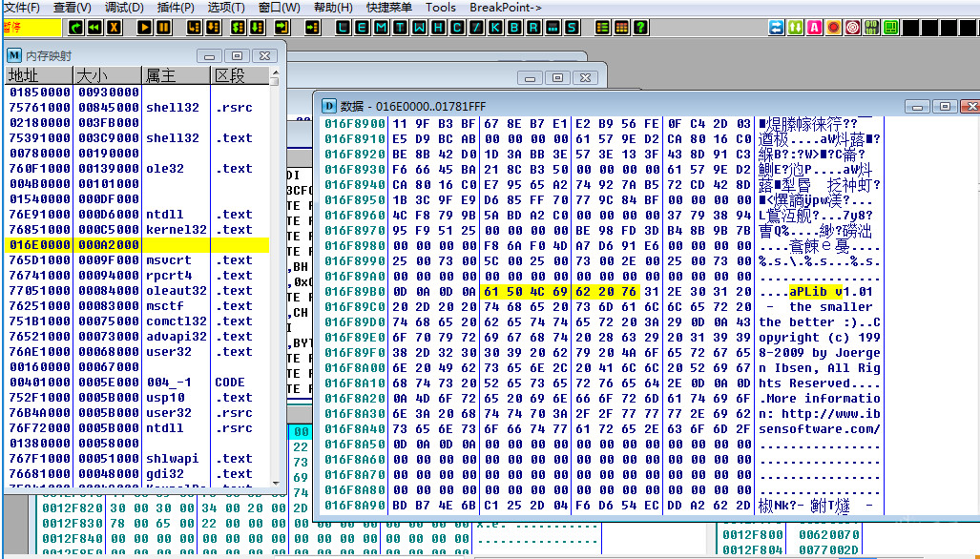This screenshot has width=980, height=559.
Task: Click the green up-down arrows icon
Action: click(795, 28)
